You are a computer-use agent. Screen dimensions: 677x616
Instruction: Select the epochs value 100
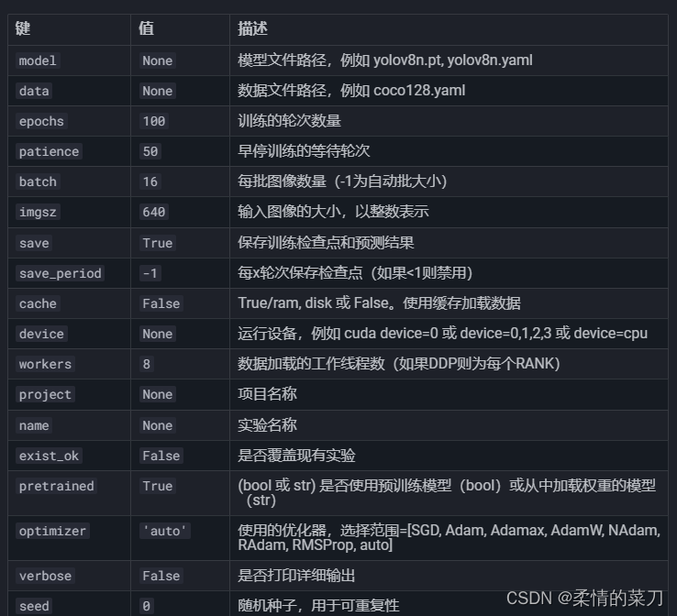(154, 121)
